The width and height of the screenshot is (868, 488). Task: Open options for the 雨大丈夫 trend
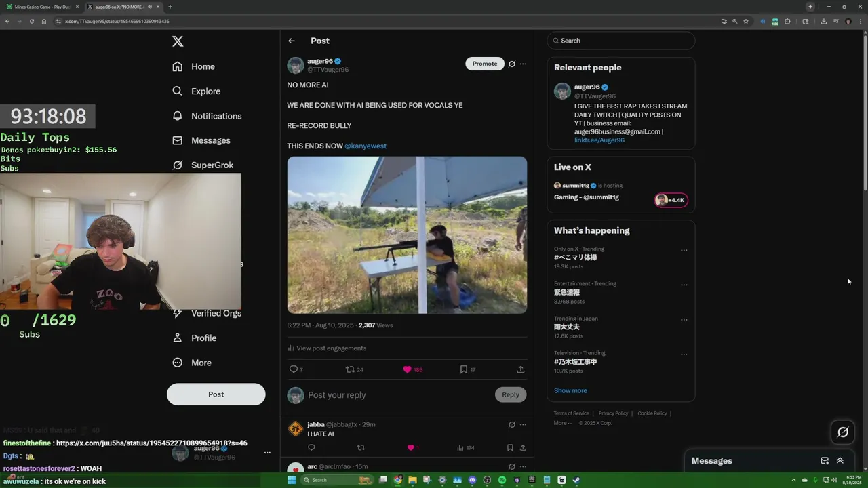point(684,319)
